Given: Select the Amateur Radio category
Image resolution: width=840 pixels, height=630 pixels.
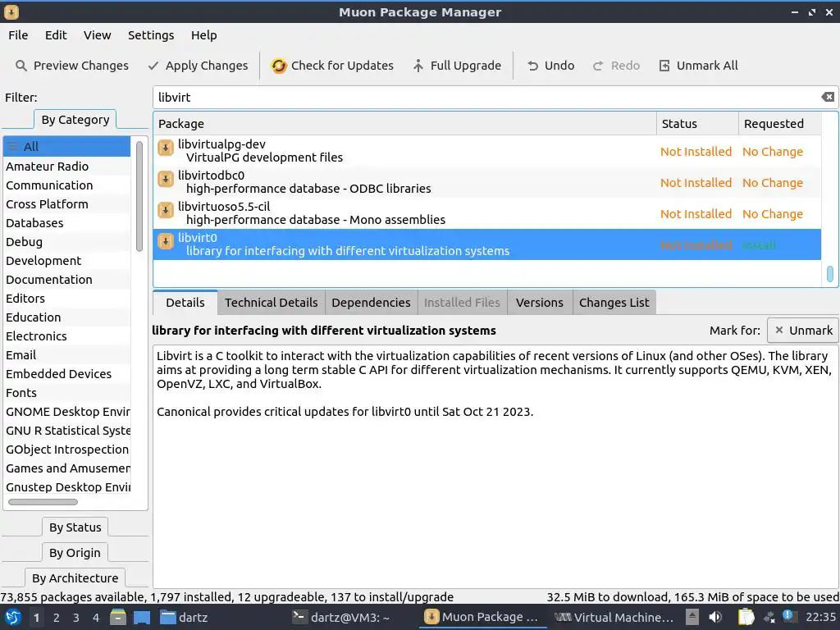Looking at the screenshot, I should tap(67, 167).
